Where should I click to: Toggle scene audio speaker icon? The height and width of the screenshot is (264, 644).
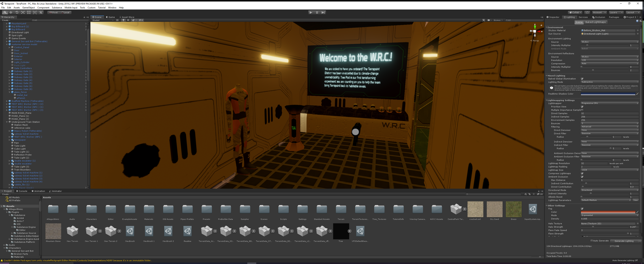pyautogui.click(x=128, y=20)
